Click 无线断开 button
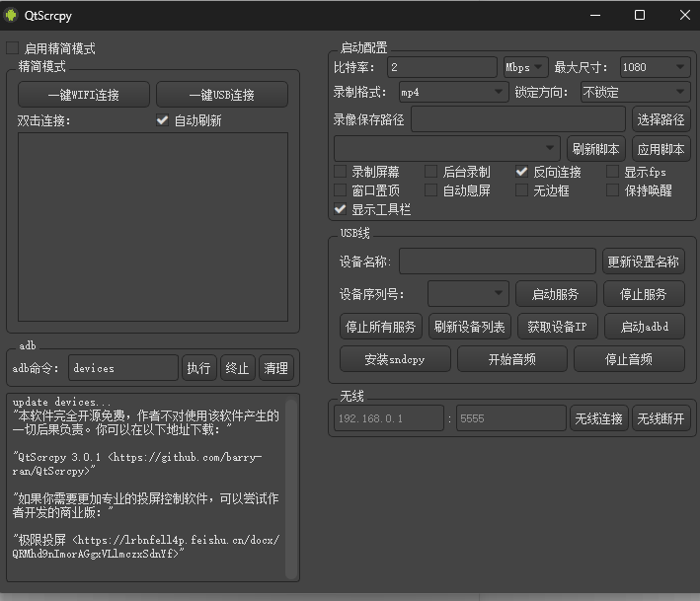 tap(661, 418)
